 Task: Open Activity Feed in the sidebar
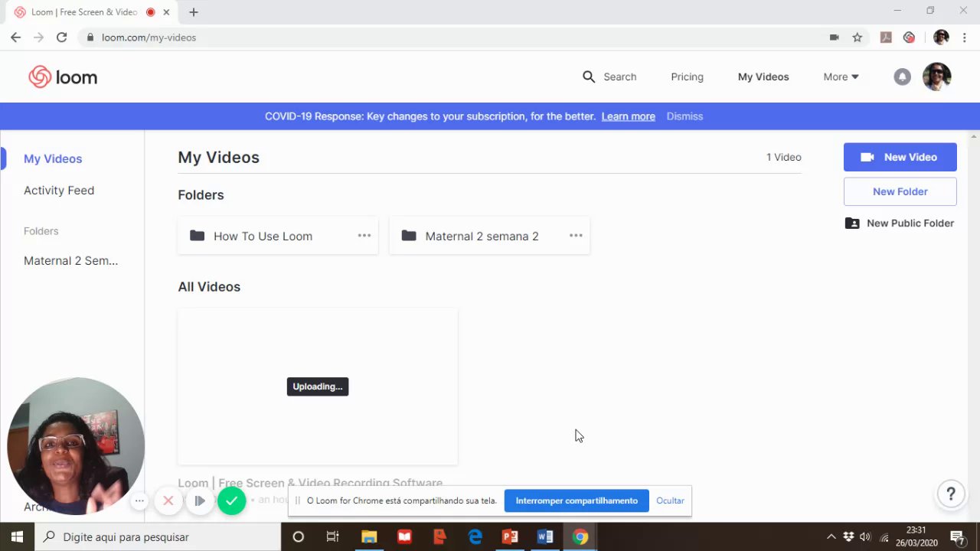pyautogui.click(x=59, y=190)
